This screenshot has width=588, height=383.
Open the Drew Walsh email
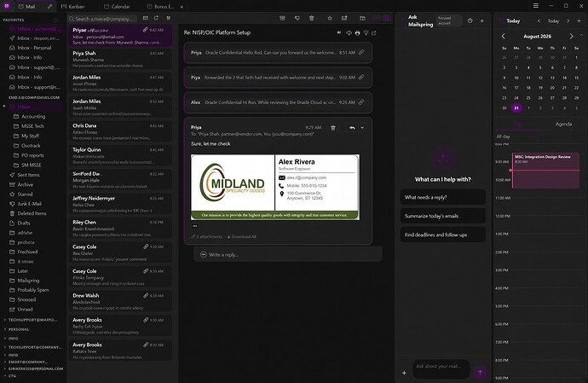[119, 301]
